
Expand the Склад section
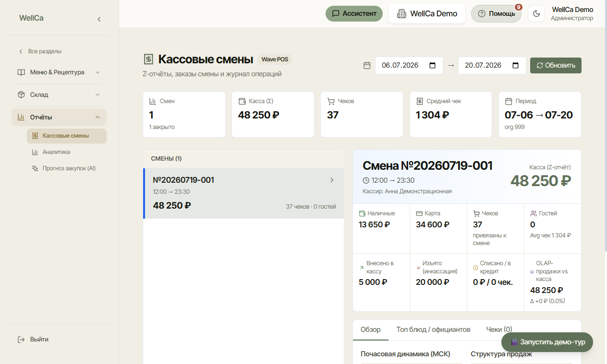click(x=59, y=94)
